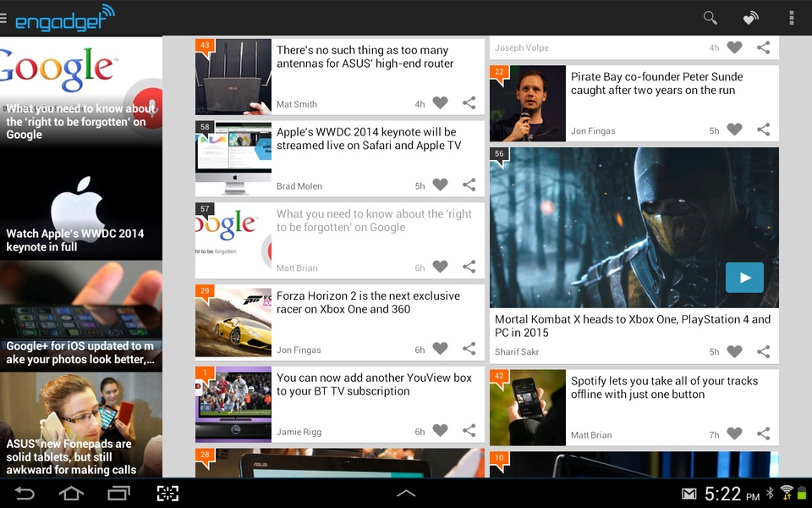Screen dimensions: 812x508
Task: Open the ASUS router thumbnail image
Action: point(233,77)
